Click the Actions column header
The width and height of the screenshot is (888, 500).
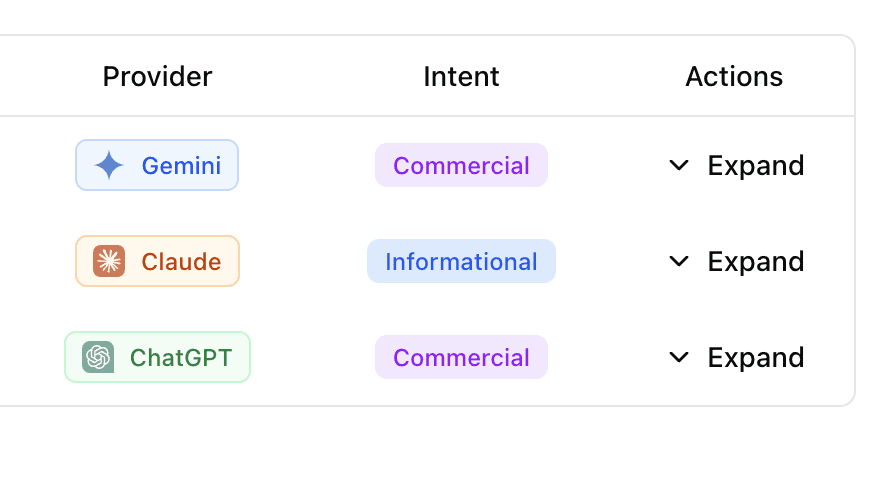pyautogui.click(x=734, y=76)
